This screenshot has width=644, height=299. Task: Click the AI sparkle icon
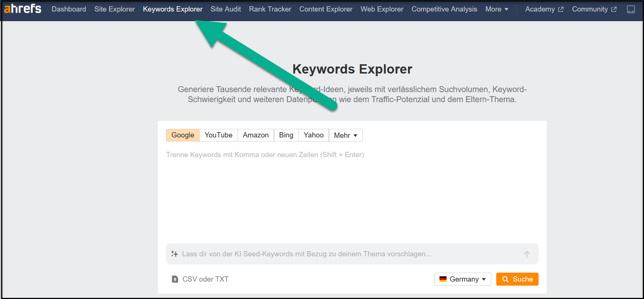tap(174, 254)
